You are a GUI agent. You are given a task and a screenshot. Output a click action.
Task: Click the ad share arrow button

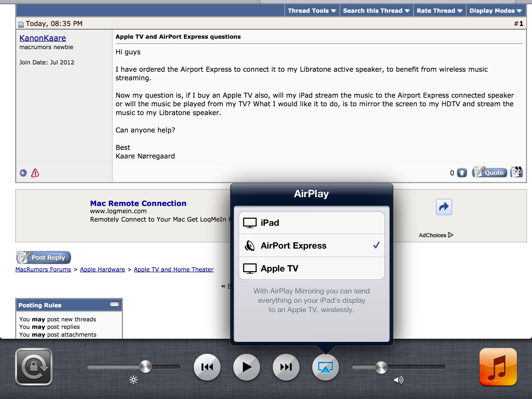point(444,207)
